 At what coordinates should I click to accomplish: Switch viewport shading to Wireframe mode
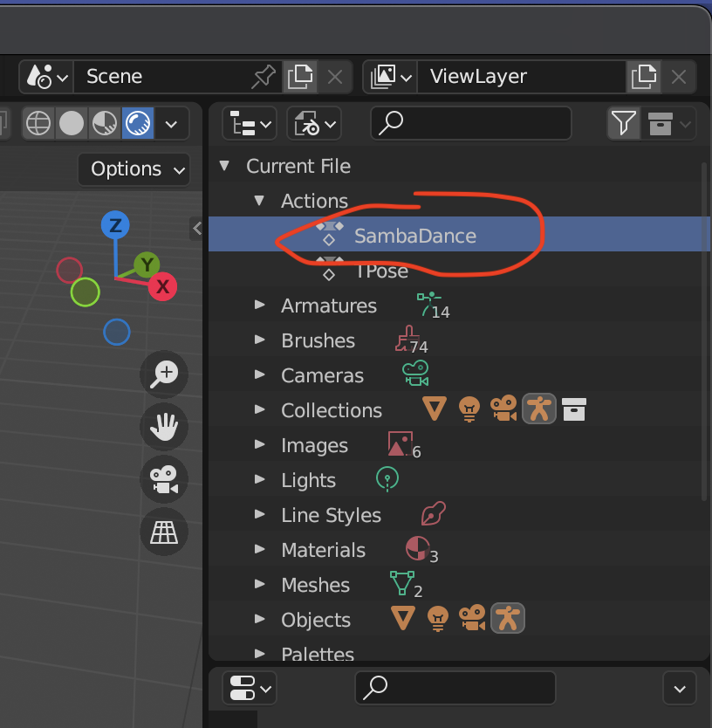point(38,123)
